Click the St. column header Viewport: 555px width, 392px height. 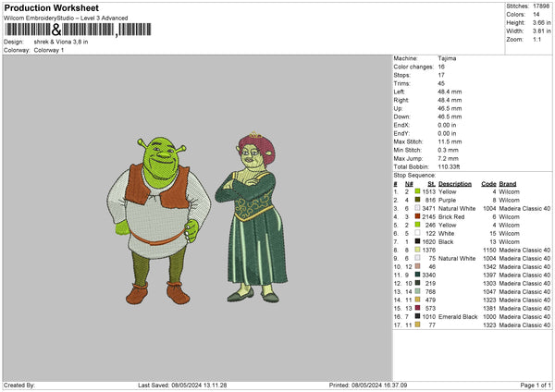coord(431,183)
